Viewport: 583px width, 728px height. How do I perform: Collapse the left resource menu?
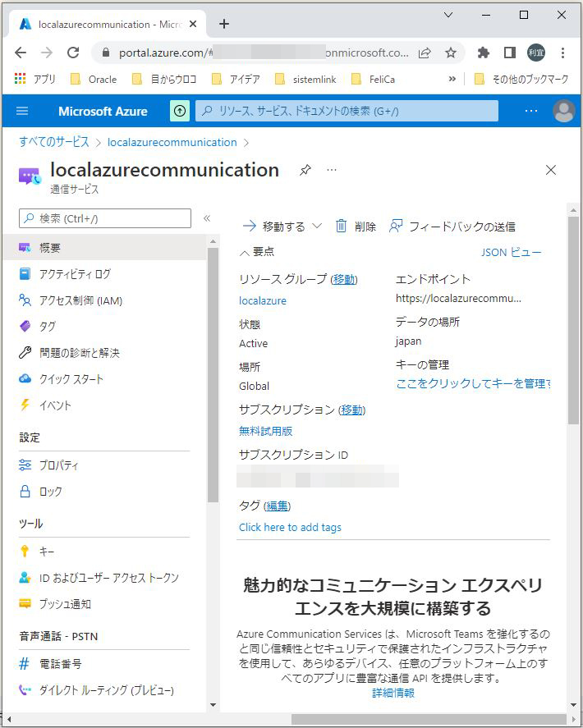[x=207, y=218]
